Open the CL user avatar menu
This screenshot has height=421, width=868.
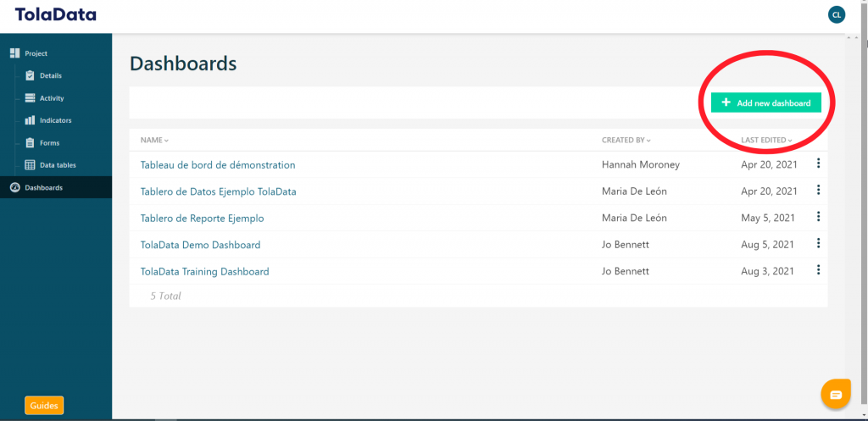pyautogui.click(x=837, y=15)
